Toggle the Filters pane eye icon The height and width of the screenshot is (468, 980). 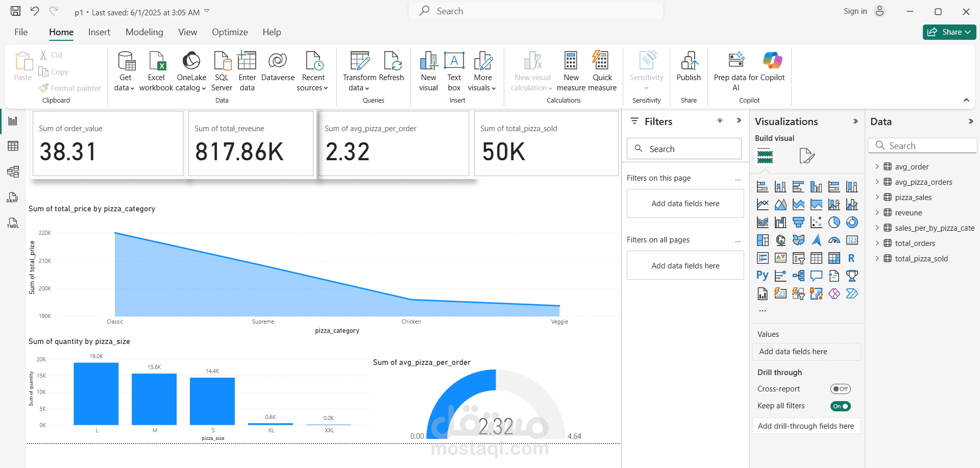720,121
